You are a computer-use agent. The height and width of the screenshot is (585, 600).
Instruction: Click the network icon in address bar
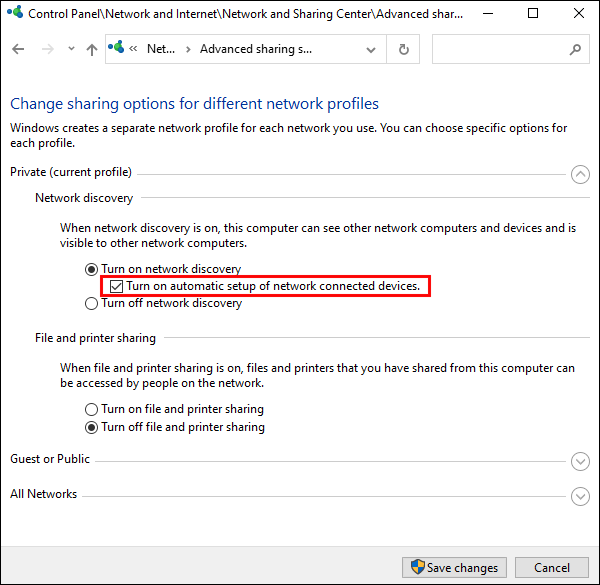tap(116, 47)
